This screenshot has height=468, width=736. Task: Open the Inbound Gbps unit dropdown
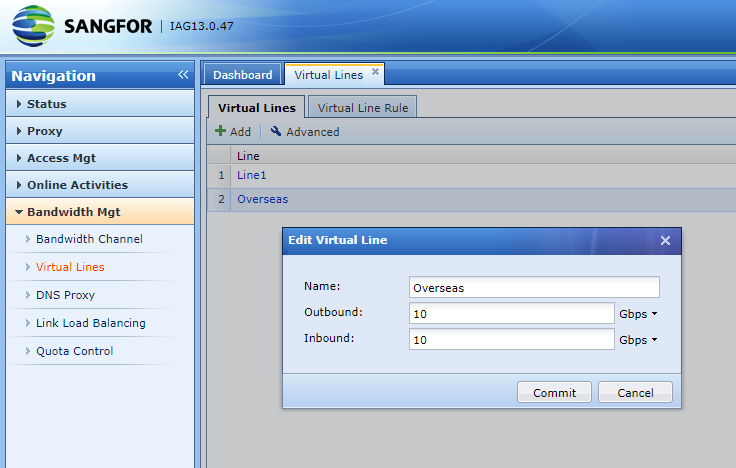(x=638, y=339)
